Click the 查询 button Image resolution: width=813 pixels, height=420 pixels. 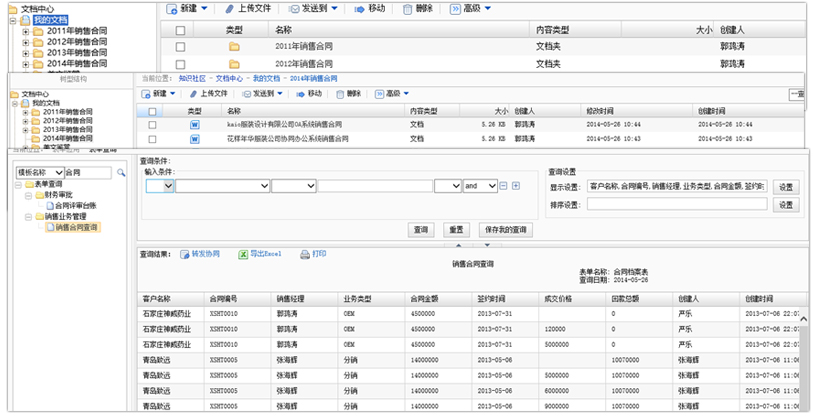pos(421,230)
